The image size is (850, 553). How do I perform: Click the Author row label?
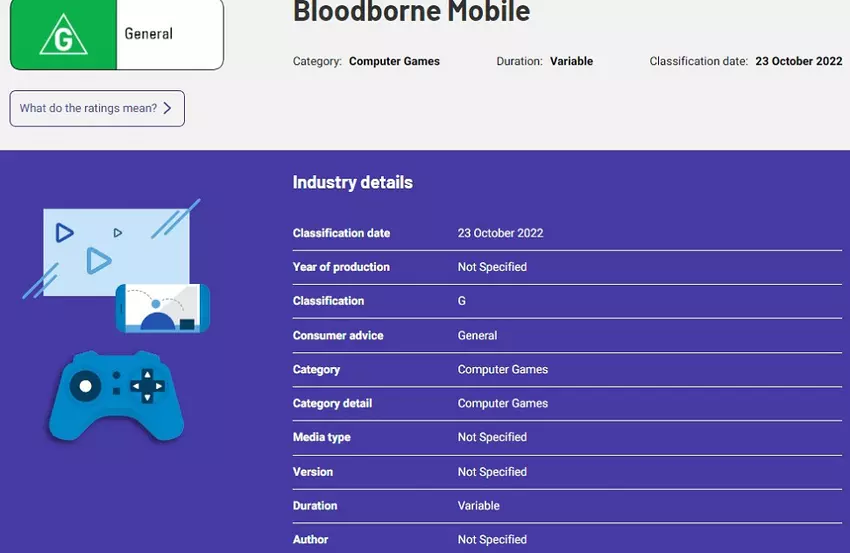pos(310,539)
